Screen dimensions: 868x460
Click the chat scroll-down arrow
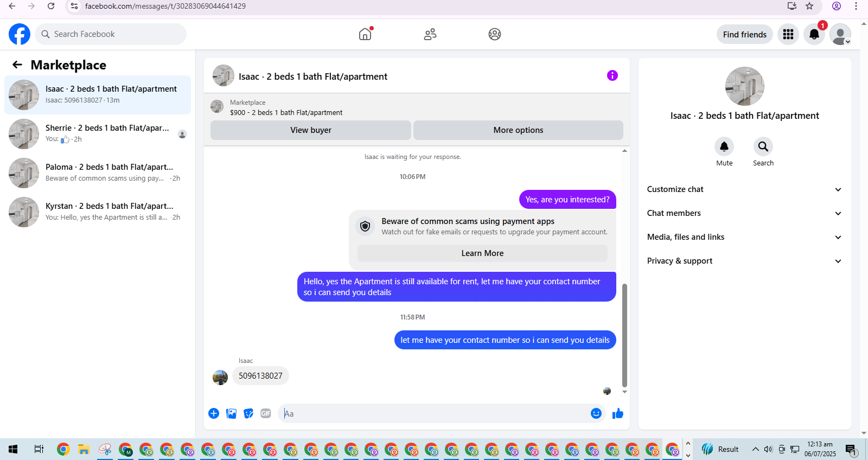click(624, 392)
